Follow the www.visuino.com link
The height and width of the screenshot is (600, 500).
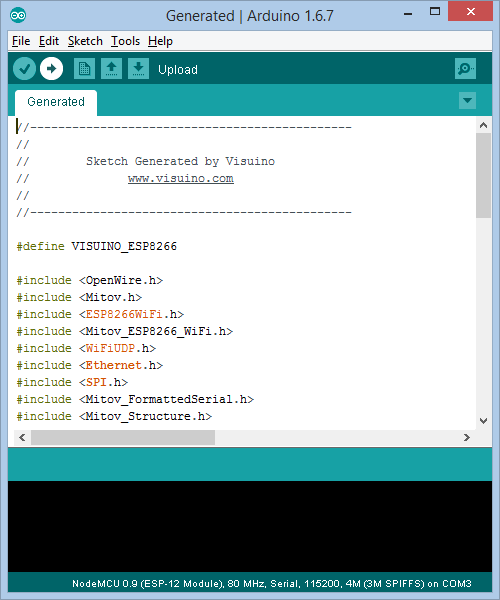click(x=181, y=179)
